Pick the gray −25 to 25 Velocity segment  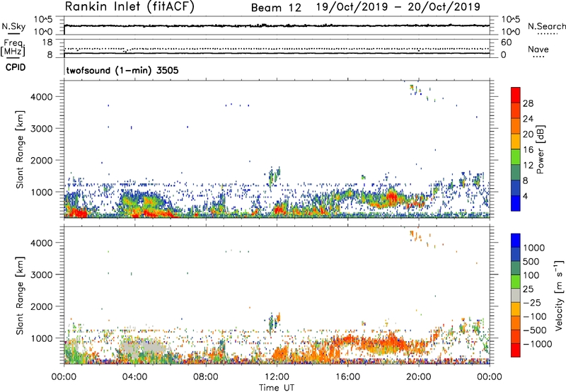pos(516,295)
